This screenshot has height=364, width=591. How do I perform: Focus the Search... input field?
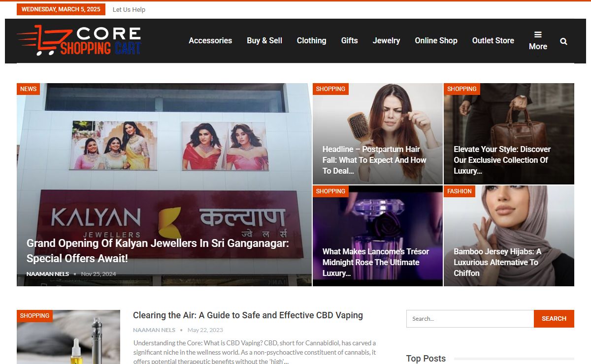tap(470, 319)
